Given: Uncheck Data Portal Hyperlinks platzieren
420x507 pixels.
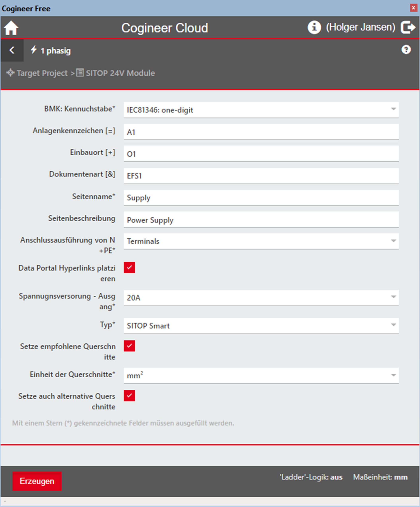Looking at the screenshot, I should [x=129, y=267].
